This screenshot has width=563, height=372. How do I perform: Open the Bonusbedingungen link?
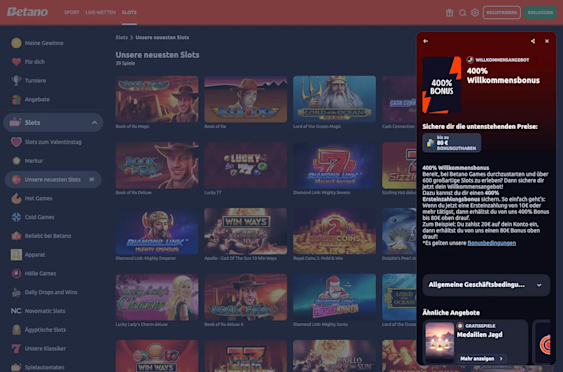tap(492, 243)
